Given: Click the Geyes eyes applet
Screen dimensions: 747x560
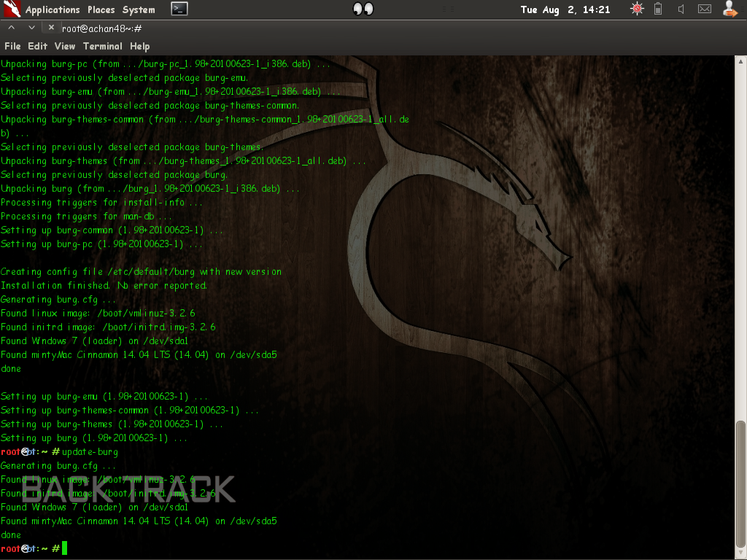Looking at the screenshot, I should pos(362,9).
